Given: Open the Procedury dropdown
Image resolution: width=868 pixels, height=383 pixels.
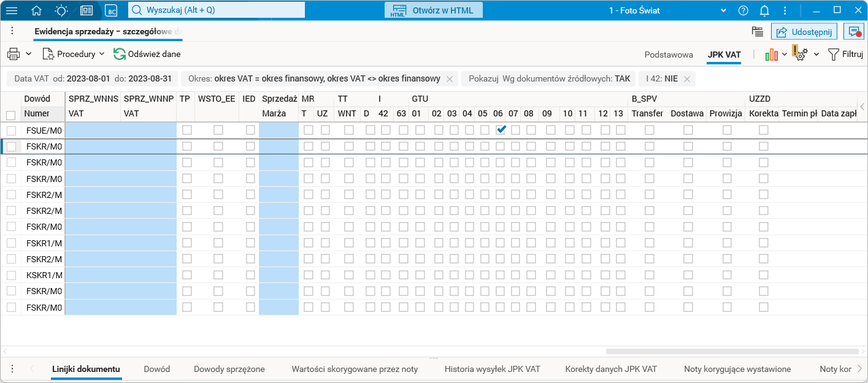Looking at the screenshot, I should (x=74, y=54).
